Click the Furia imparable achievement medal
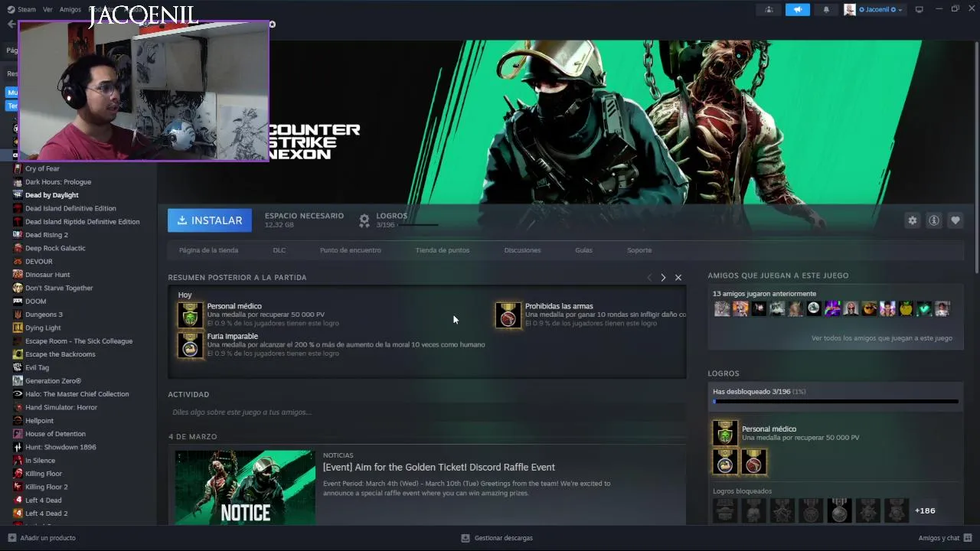The height and width of the screenshot is (551, 980). [190, 345]
